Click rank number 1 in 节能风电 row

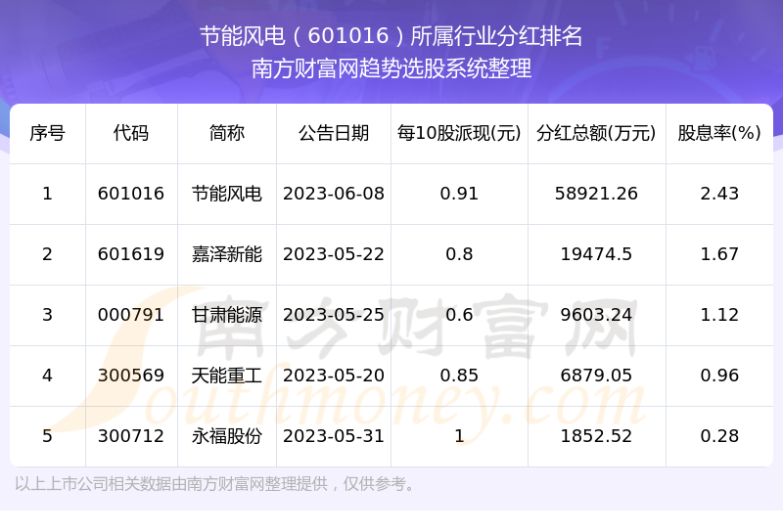pyautogui.click(x=47, y=194)
